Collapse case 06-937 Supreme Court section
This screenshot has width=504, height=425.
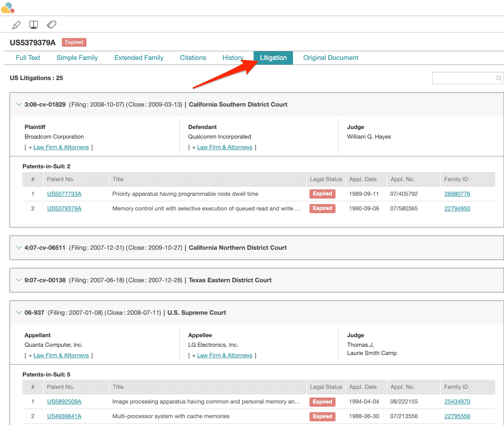click(x=19, y=312)
